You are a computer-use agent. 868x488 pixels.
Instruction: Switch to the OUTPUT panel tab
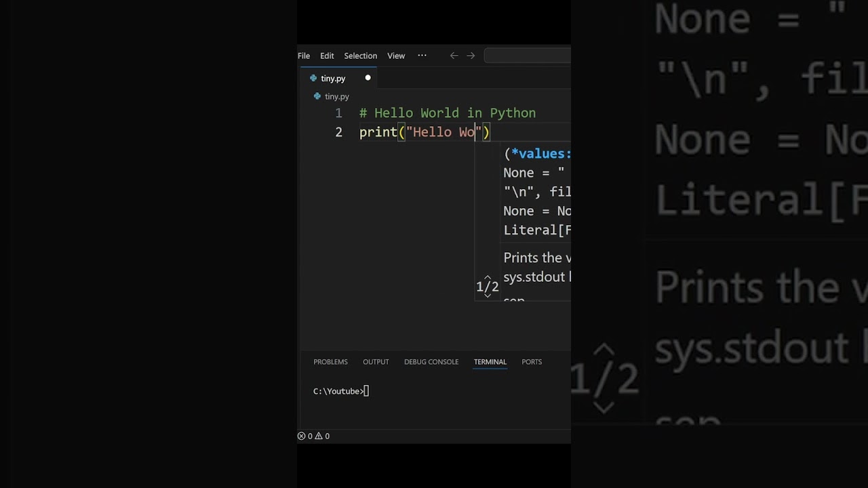(376, 362)
